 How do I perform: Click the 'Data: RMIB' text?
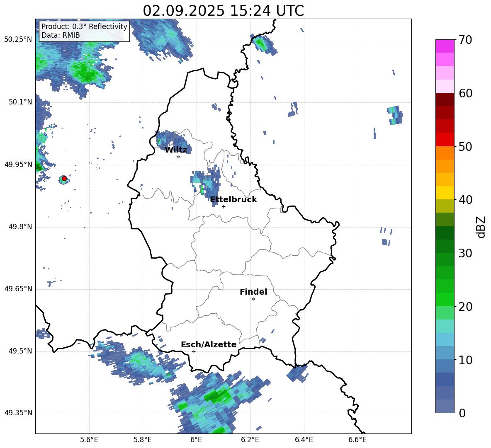coord(61,35)
